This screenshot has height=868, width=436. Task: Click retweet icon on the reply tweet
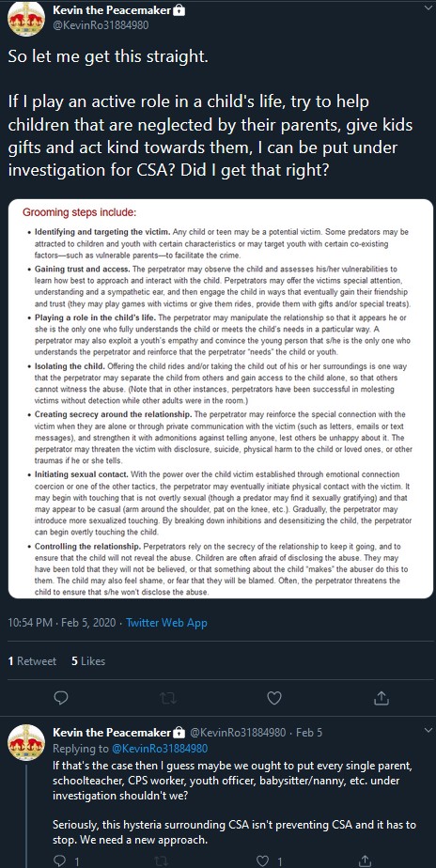pos(162,860)
